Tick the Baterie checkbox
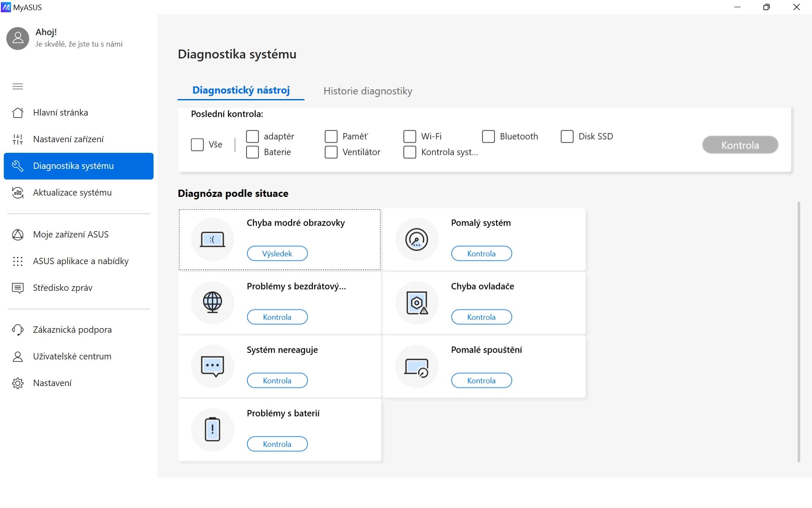 [x=252, y=152]
